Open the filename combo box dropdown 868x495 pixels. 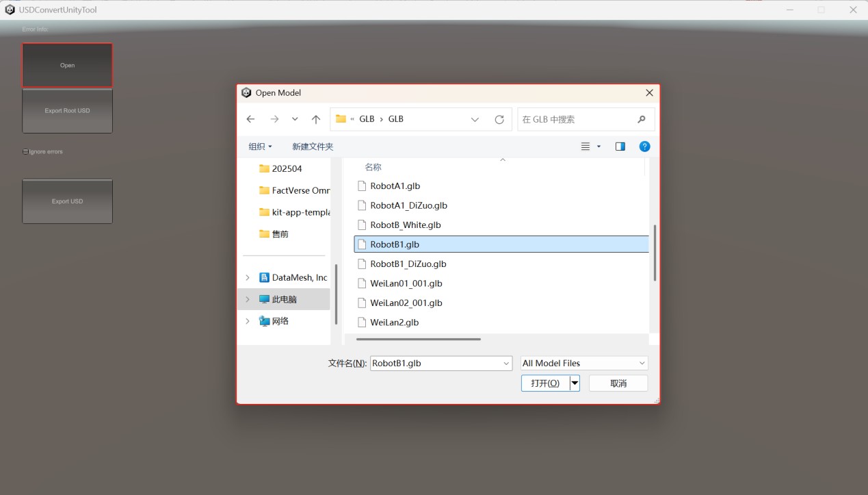pyautogui.click(x=506, y=364)
